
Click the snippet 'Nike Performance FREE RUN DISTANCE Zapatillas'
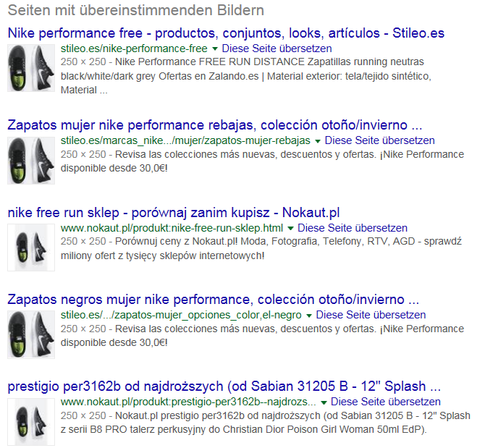[x=233, y=62]
